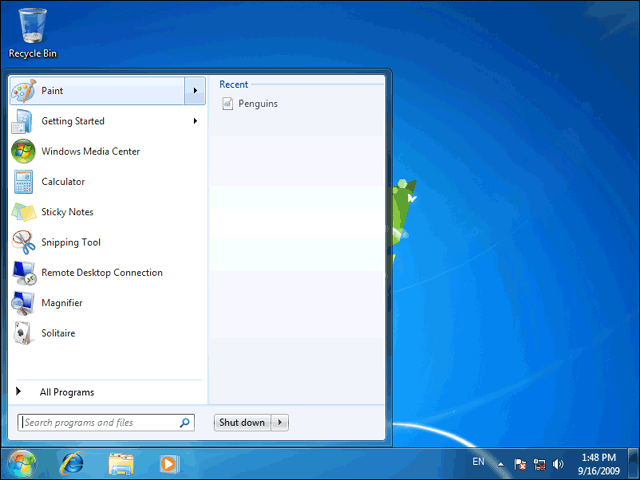640x480 pixels.
Task: Open the Shut down options arrow
Action: (280, 422)
